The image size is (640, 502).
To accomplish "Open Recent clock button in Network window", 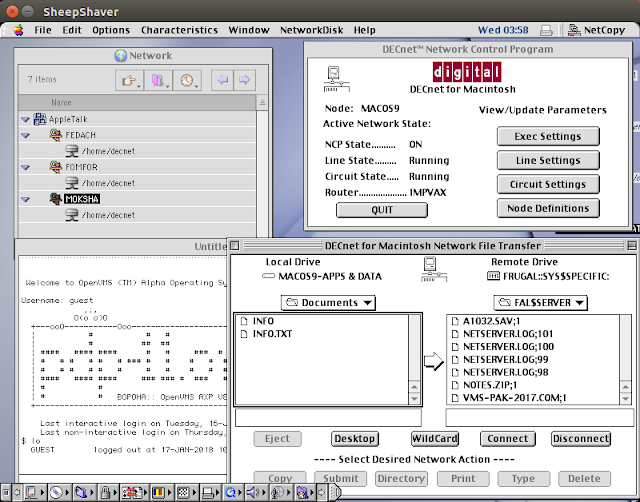I will pos(187,80).
